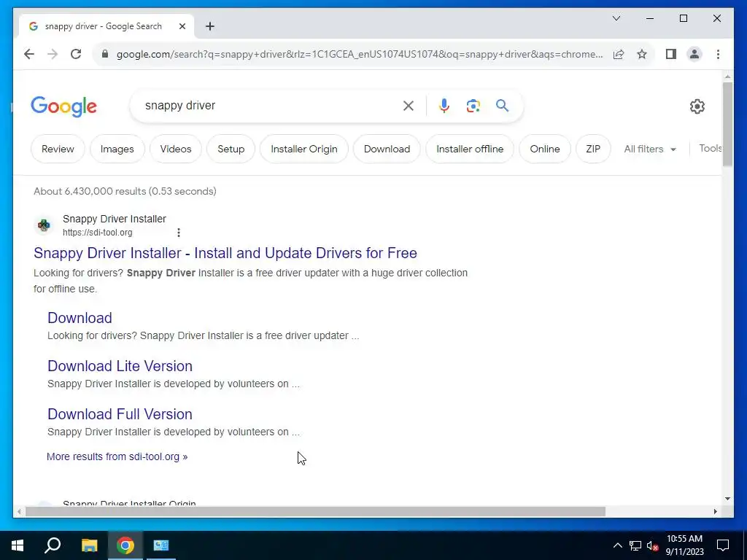Open the Download sitelink

coord(80,318)
